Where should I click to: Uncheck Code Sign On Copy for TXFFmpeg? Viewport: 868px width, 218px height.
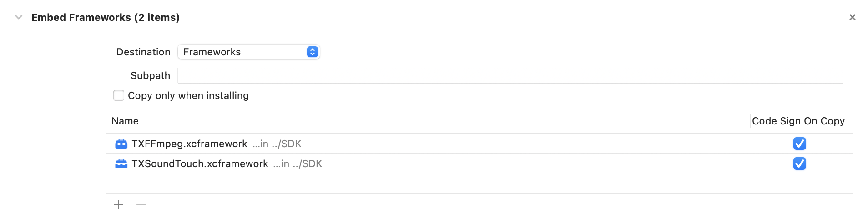(x=799, y=144)
